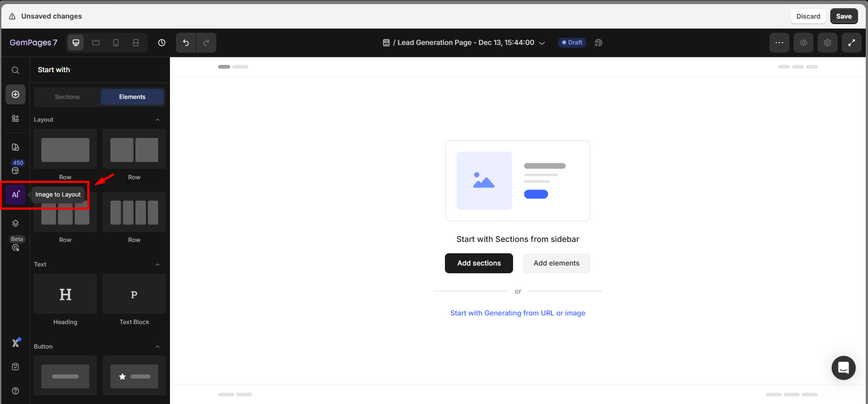Open the layers icon in sidebar
This screenshot has height=404, width=868.
[15, 223]
